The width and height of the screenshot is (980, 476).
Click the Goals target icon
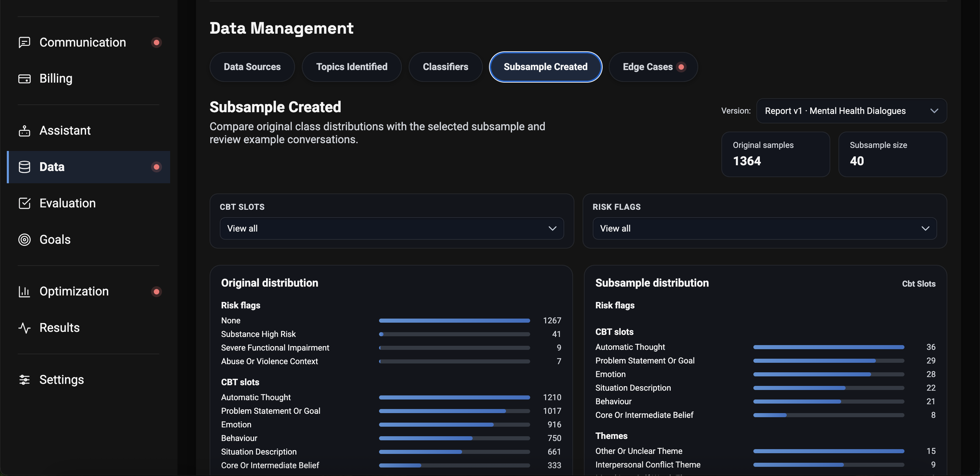[x=24, y=239]
